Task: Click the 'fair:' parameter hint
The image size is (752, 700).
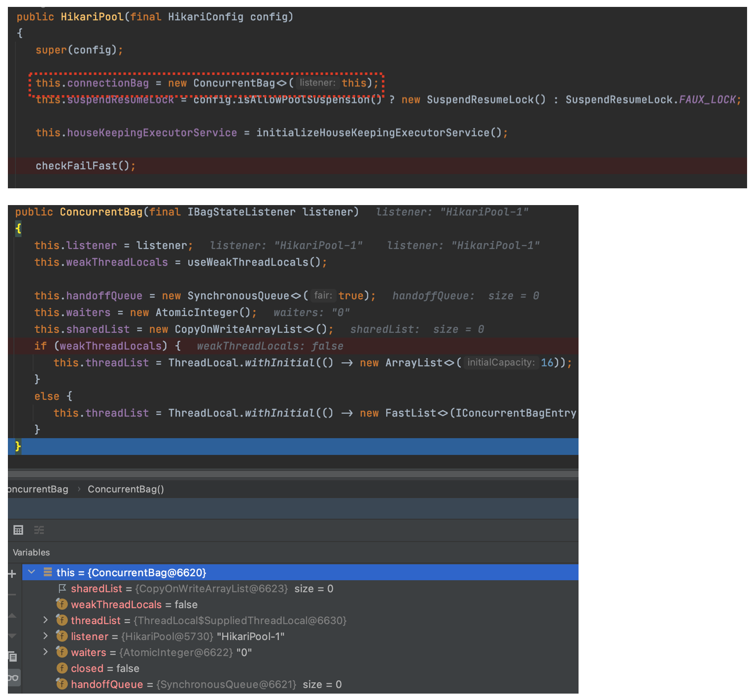Action: [x=323, y=295]
